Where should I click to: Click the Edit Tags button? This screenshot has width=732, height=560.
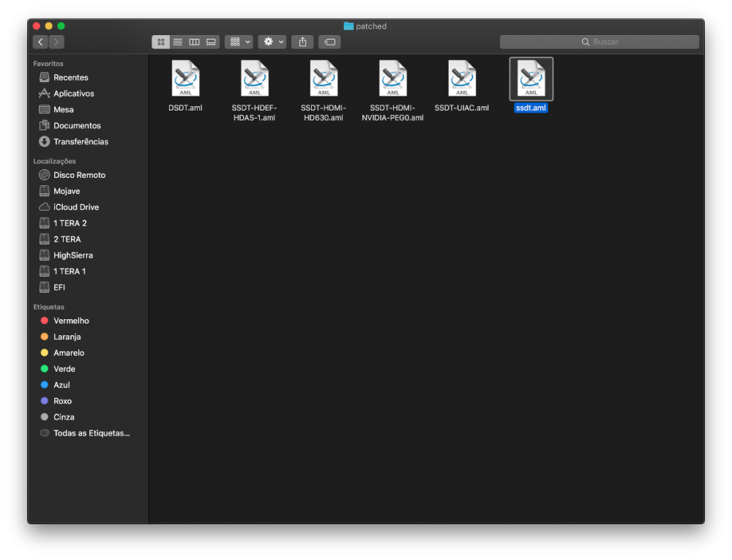[329, 42]
